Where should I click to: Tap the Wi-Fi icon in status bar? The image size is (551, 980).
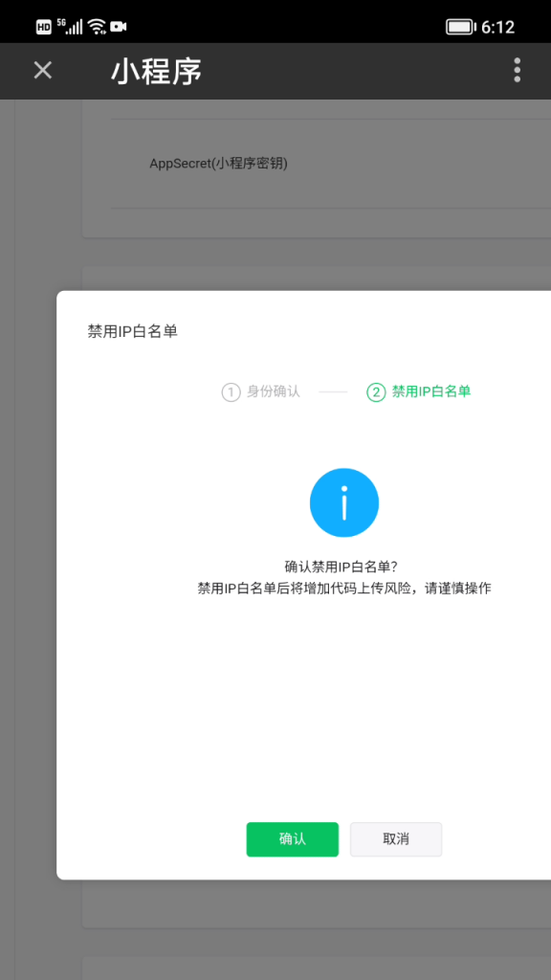[97, 26]
